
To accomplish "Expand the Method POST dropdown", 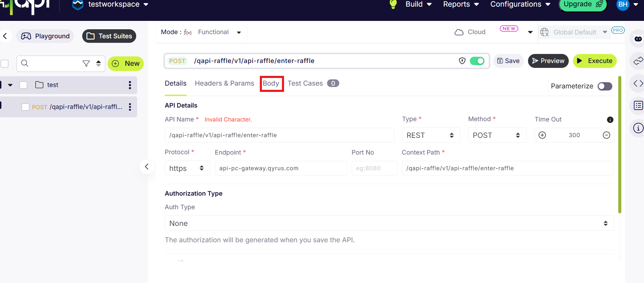I will 497,135.
